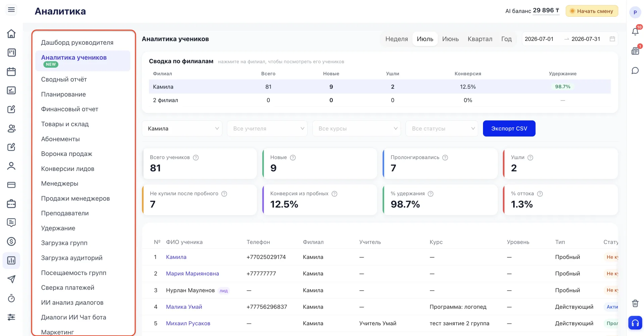Click the chat bubble icon
Image resolution: width=644 pixels, height=336 pixels.
(x=635, y=70)
